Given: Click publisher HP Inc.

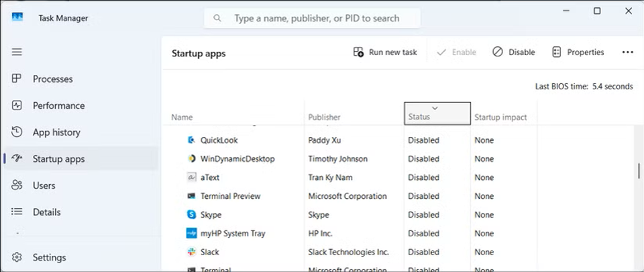Looking at the screenshot, I should coord(321,233).
